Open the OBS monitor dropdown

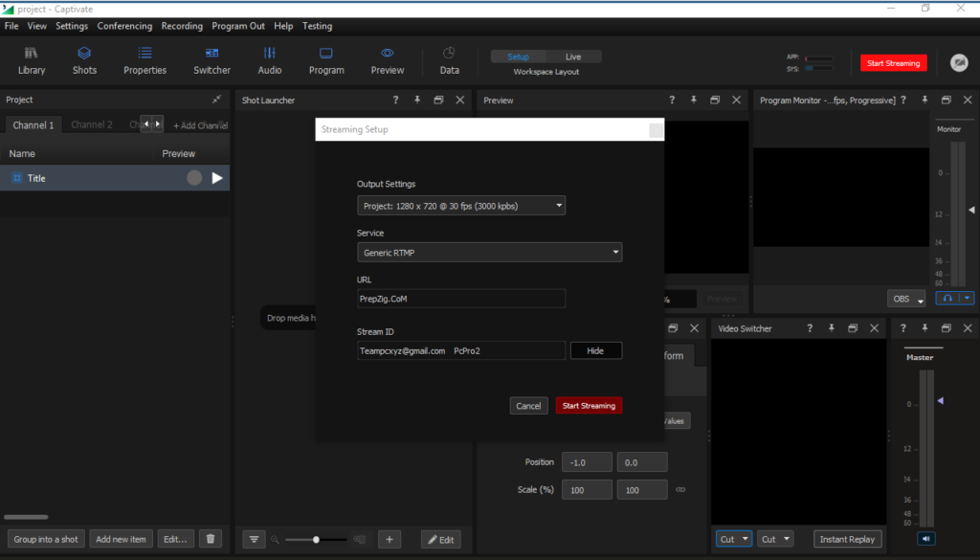point(906,299)
